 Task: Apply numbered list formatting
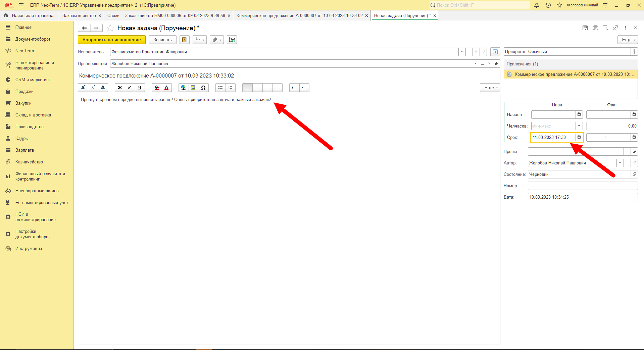(x=230, y=88)
